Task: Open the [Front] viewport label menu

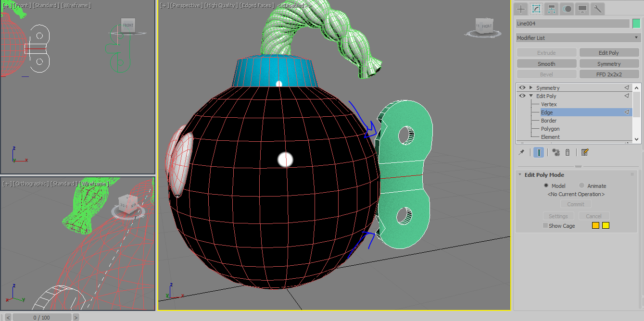Action: point(21,5)
